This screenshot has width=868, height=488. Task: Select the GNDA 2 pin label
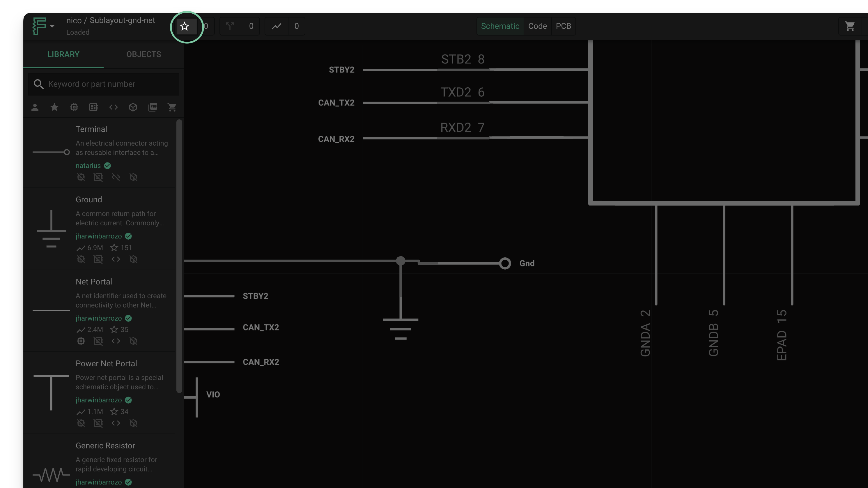pyautogui.click(x=645, y=333)
